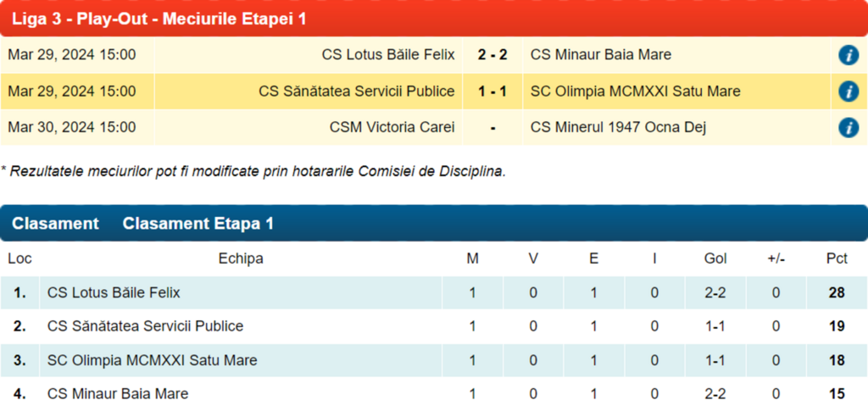Click the 1 - 1 match score

pyautogui.click(x=492, y=92)
